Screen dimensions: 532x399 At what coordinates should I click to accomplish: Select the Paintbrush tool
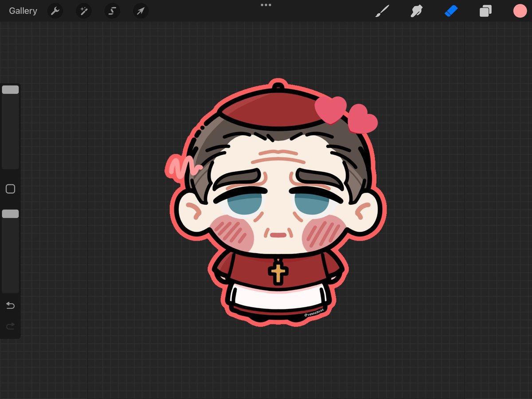pos(383,11)
